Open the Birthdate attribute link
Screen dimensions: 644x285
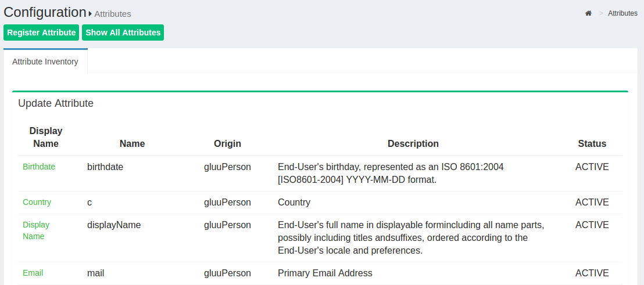pos(39,167)
